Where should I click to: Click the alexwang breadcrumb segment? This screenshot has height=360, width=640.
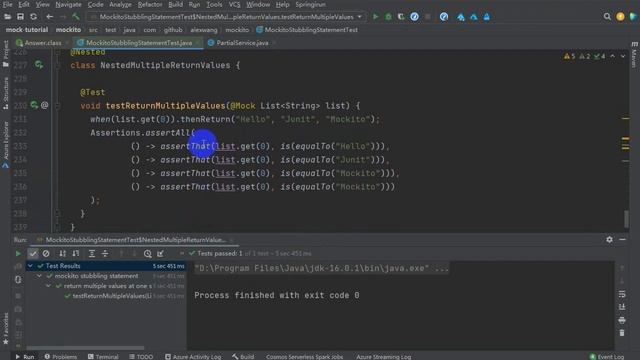[x=204, y=30]
